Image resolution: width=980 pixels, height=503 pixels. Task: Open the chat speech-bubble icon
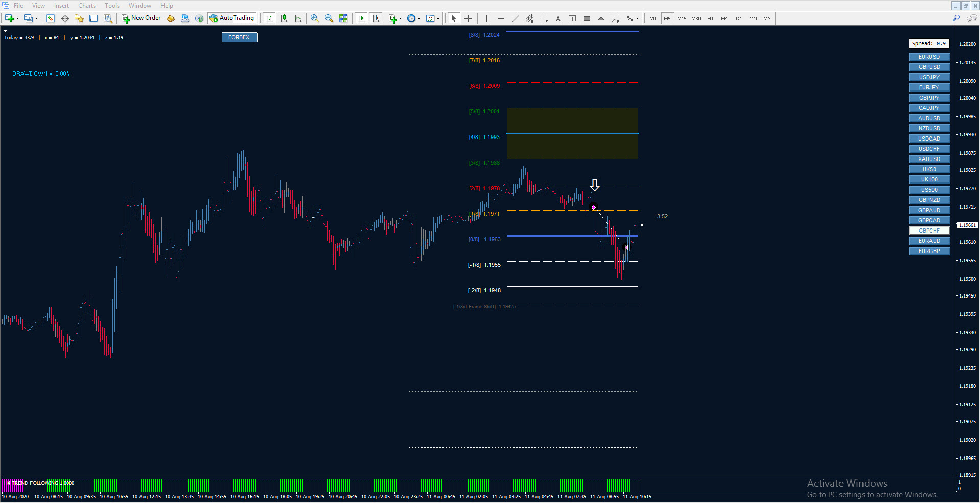(972, 18)
